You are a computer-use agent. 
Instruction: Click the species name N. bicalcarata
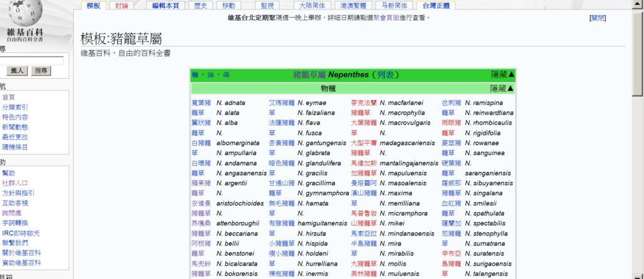(x=237, y=264)
